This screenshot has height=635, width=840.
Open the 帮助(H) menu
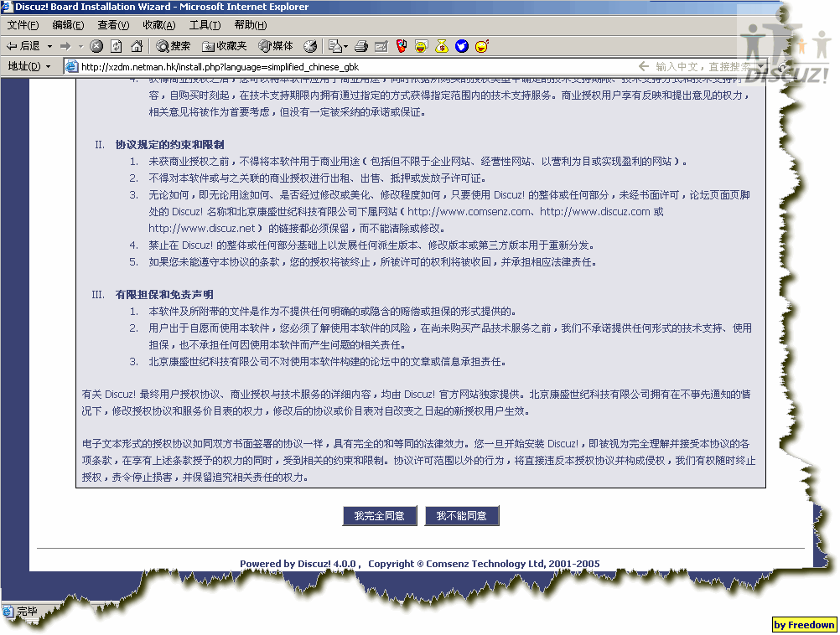point(251,25)
